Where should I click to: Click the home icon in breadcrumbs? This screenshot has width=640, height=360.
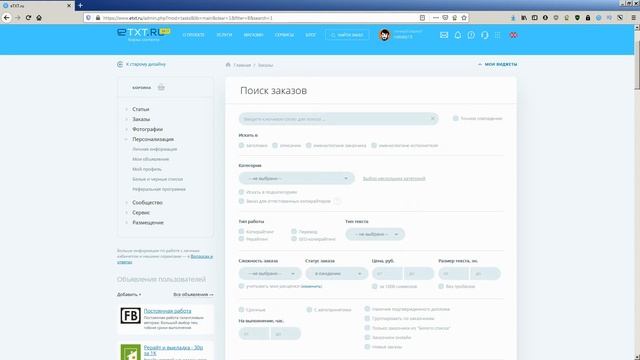(x=228, y=65)
